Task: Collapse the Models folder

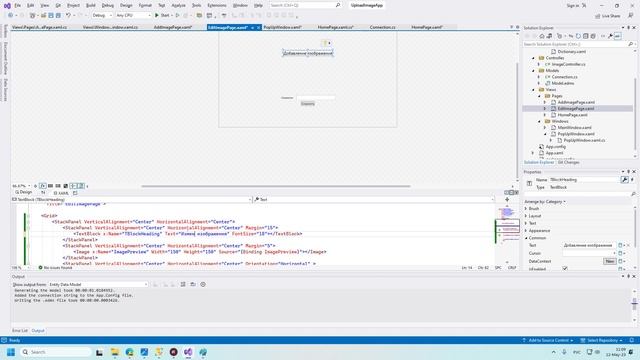Action: pos(533,71)
